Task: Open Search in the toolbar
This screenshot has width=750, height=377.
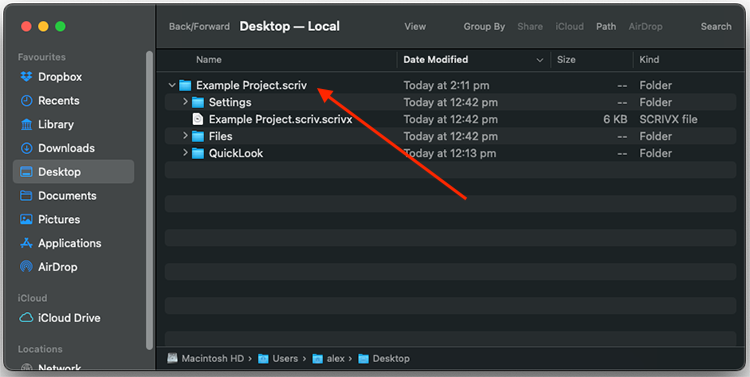Action: coord(716,27)
